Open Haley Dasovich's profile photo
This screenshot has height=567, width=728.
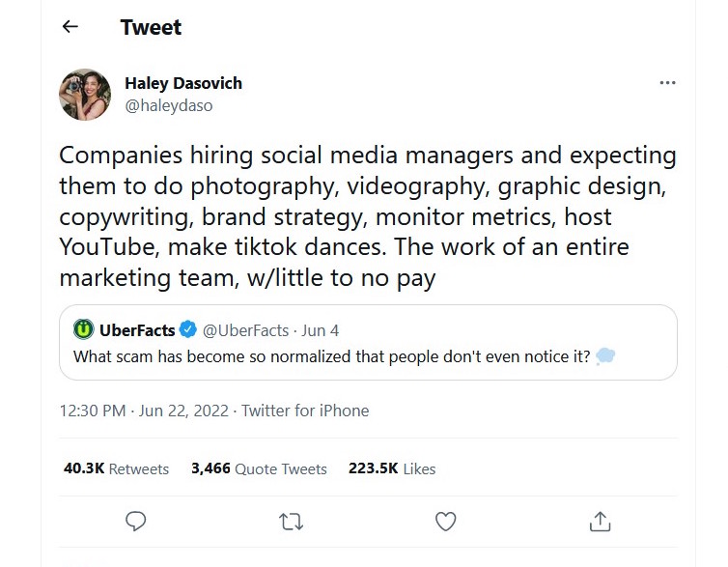(85, 95)
